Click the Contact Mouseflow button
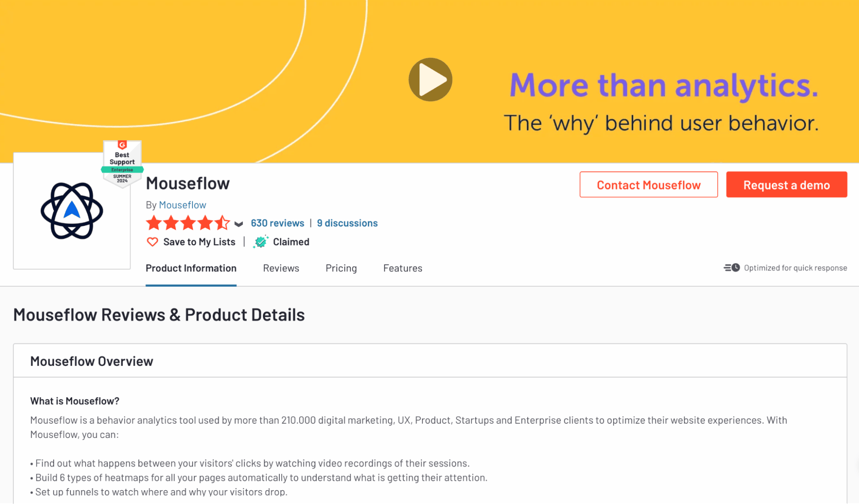Viewport: 859px width, 504px height. point(648,185)
